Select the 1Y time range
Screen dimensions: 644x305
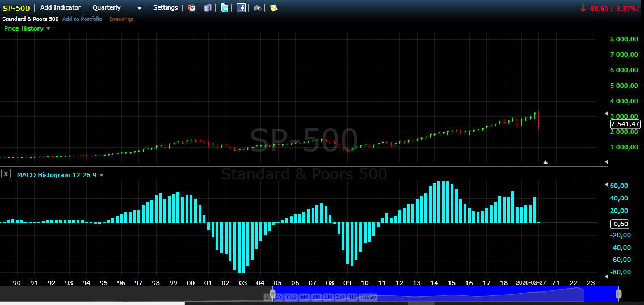point(279,297)
